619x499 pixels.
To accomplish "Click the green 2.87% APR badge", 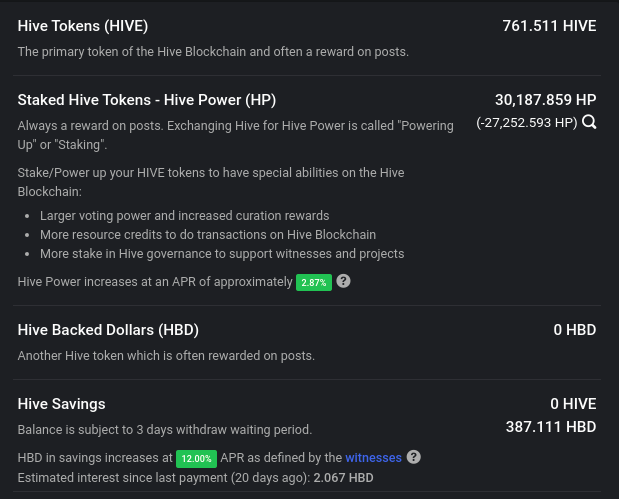I will [x=314, y=282].
